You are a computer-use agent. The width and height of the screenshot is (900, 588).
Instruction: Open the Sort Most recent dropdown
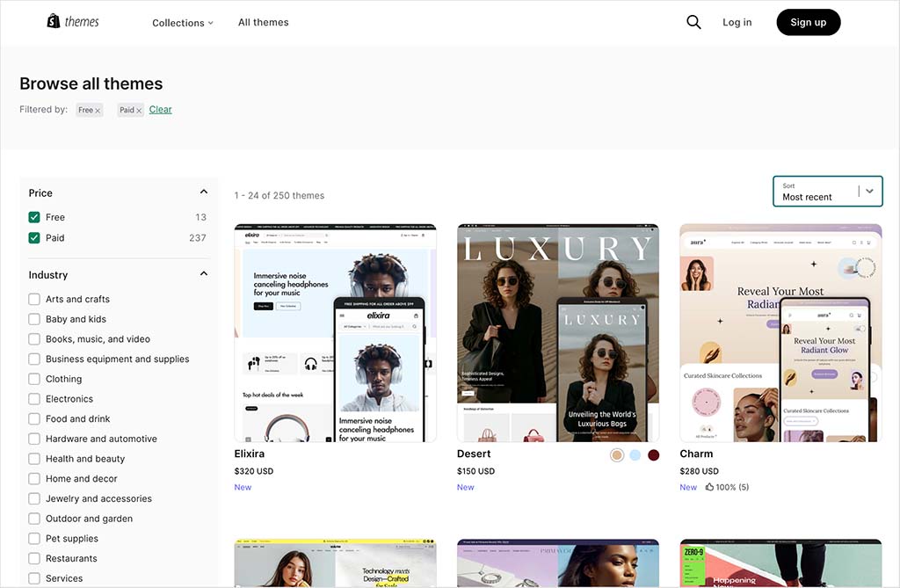tap(828, 192)
